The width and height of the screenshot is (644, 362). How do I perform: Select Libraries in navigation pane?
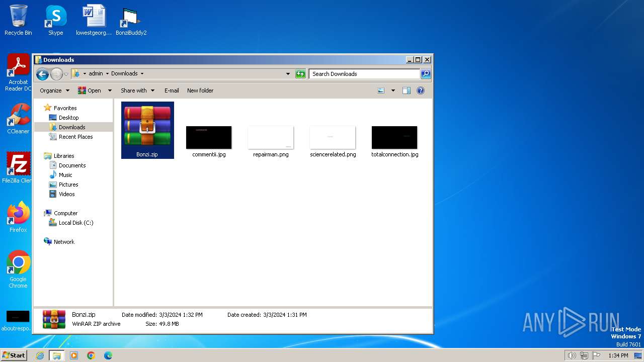coord(64,156)
